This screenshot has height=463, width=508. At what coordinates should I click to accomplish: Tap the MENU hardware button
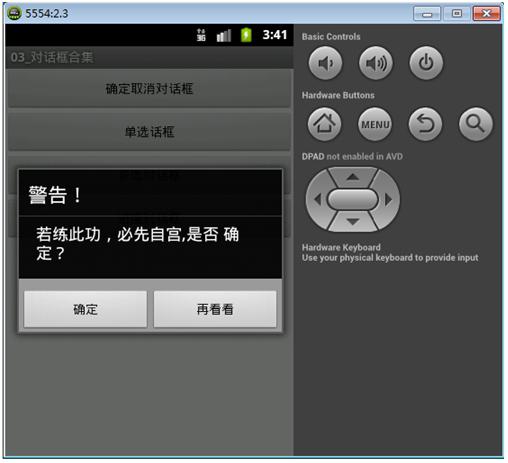point(375,124)
